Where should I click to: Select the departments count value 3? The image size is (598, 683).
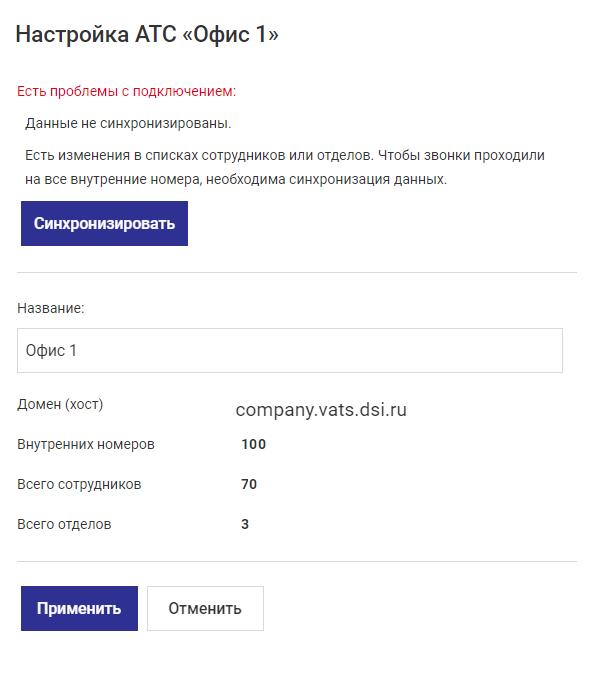point(245,524)
